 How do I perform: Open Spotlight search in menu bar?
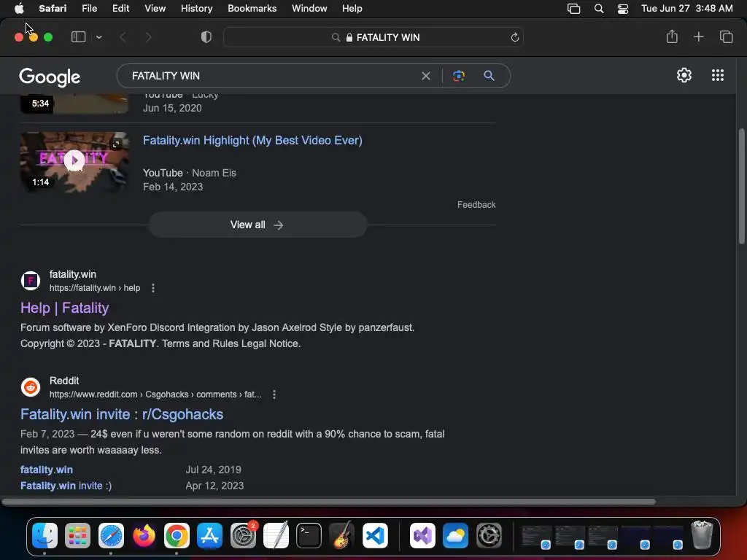(x=599, y=9)
